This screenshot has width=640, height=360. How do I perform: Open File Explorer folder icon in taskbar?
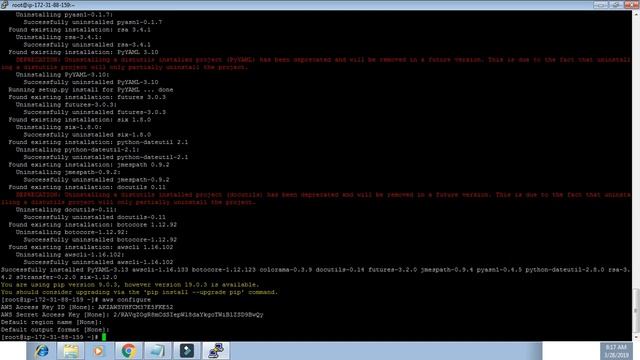point(71,351)
